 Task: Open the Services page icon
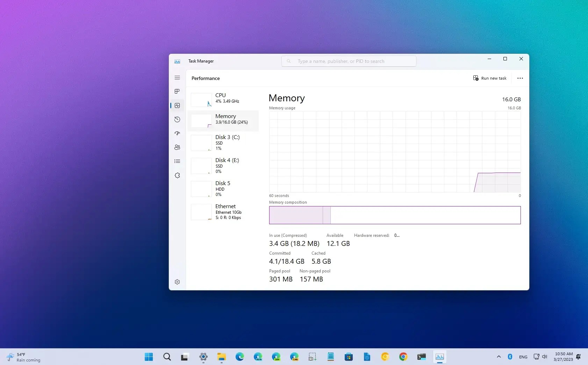[x=177, y=175]
